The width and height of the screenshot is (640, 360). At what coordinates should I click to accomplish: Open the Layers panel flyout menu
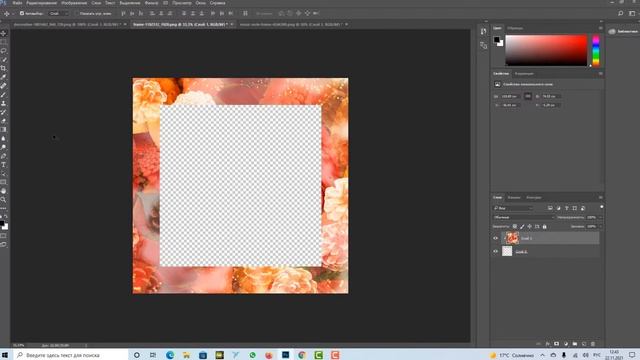(x=600, y=198)
